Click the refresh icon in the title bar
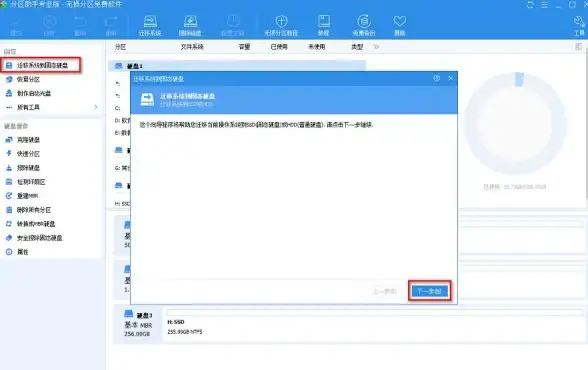Viewport: 588px width, 370px height. 530,5
